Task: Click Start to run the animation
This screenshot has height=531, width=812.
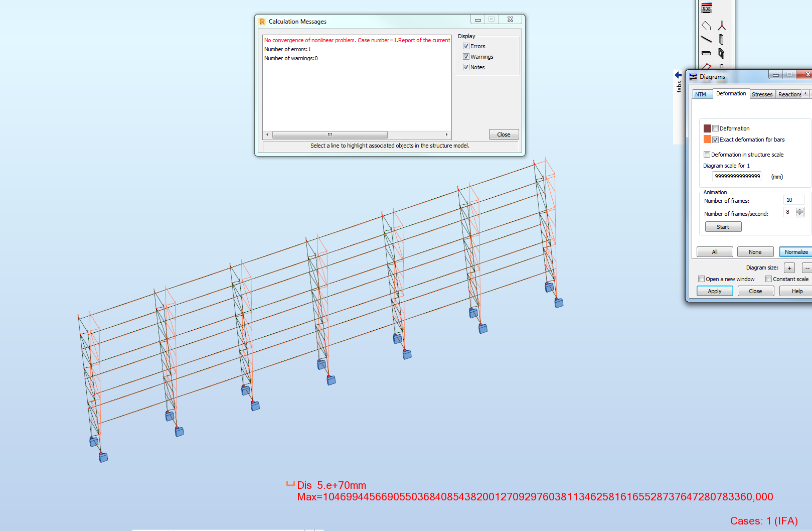Action: click(723, 226)
